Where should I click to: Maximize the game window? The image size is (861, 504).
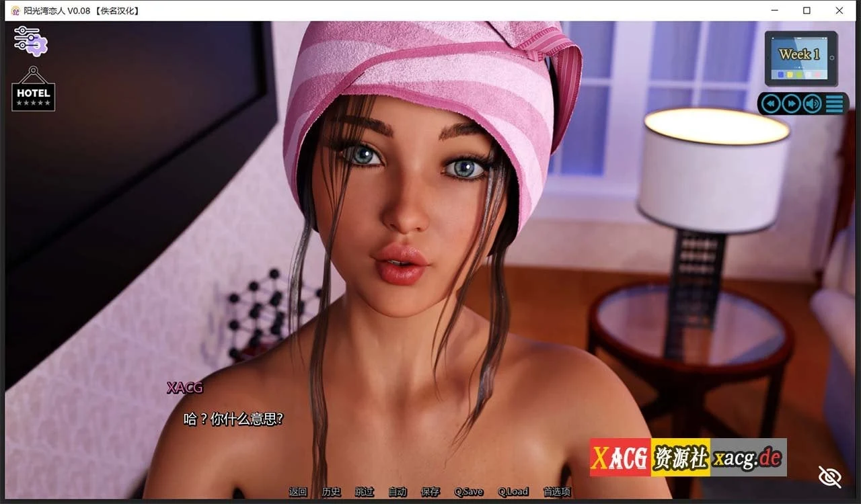(x=807, y=10)
